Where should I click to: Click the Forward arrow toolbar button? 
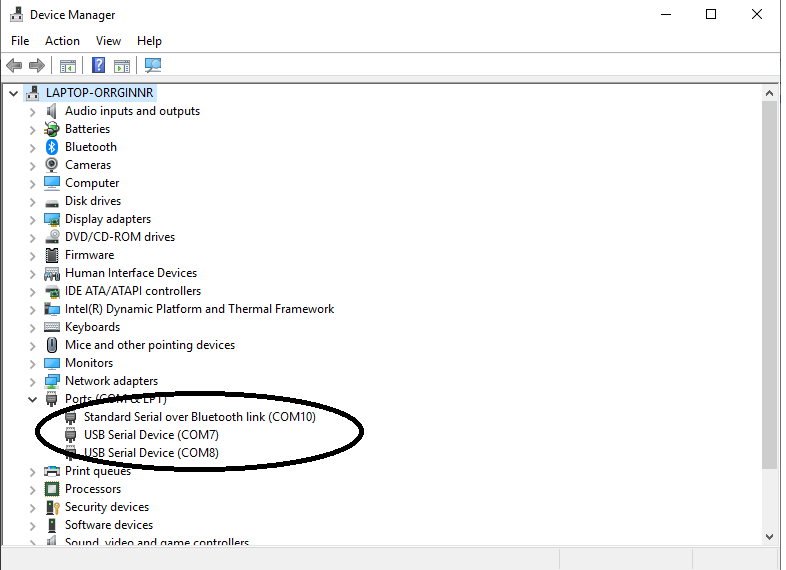click(x=37, y=66)
